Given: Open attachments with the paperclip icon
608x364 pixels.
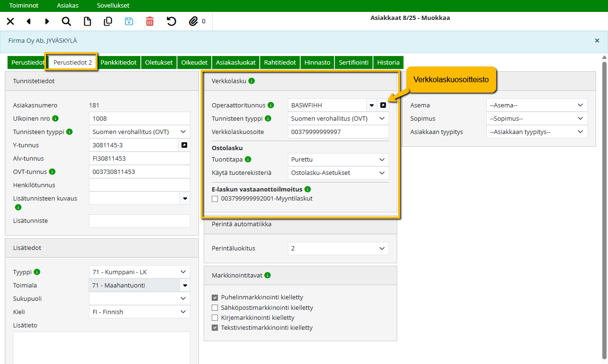Looking at the screenshot, I should (x=193, y=21).
